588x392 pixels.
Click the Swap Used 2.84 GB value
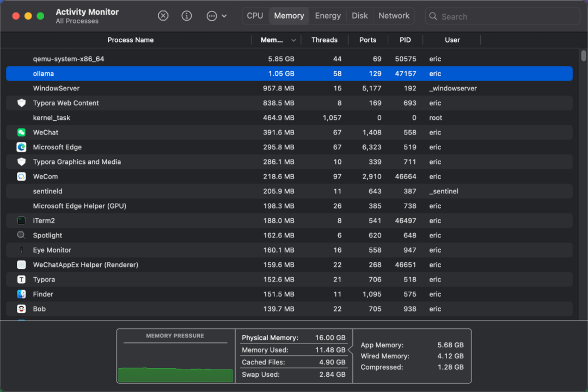point(332,375)
